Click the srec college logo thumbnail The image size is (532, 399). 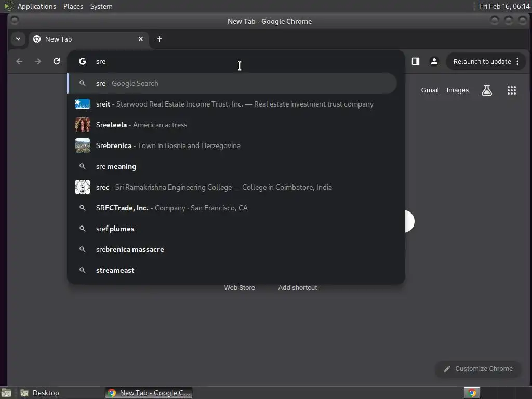(x=83, y=187)
